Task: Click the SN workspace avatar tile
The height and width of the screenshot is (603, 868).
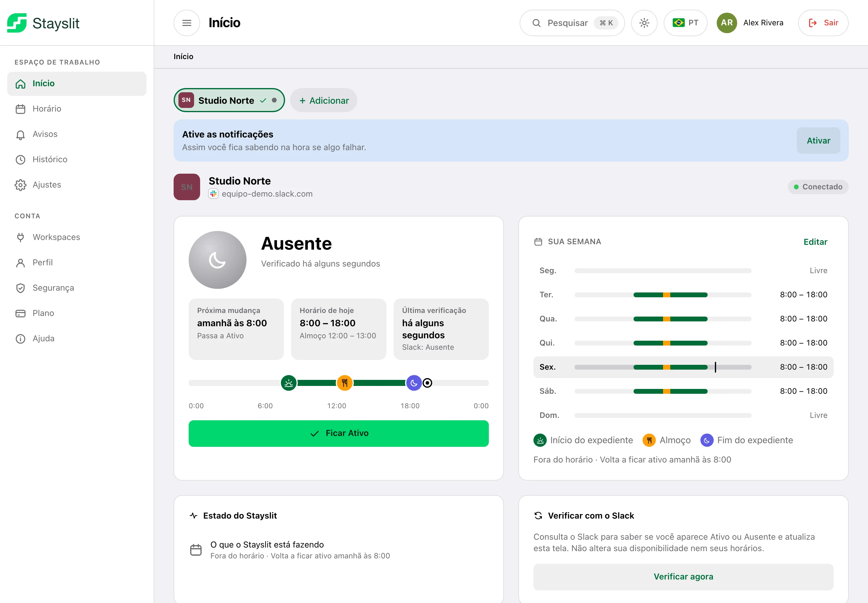Action: click(x=187, y=187)
